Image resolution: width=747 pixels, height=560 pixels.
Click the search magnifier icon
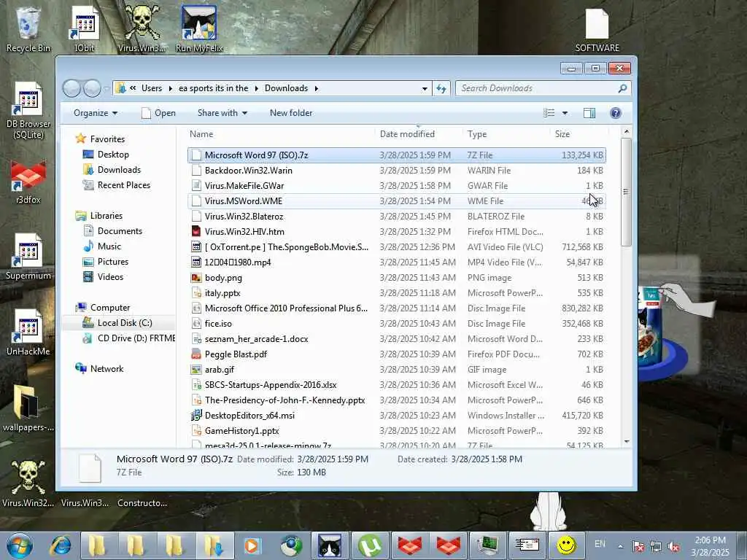pyautogui.click(x=622, y=88)
